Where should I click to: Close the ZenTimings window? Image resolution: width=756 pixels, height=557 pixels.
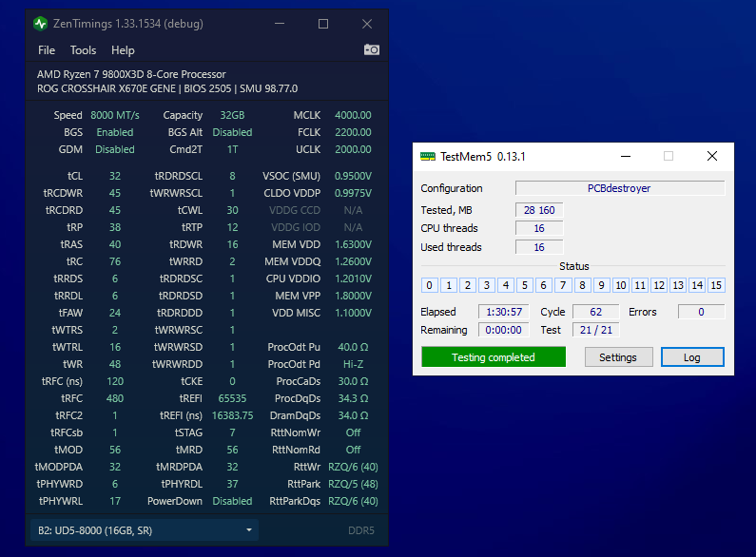pos(367,24)
